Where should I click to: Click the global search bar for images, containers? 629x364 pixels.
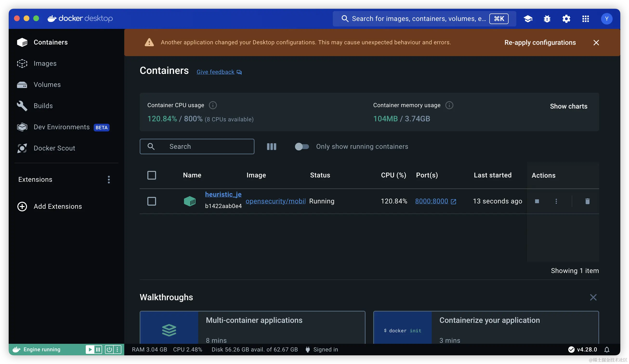pos(424,19)
